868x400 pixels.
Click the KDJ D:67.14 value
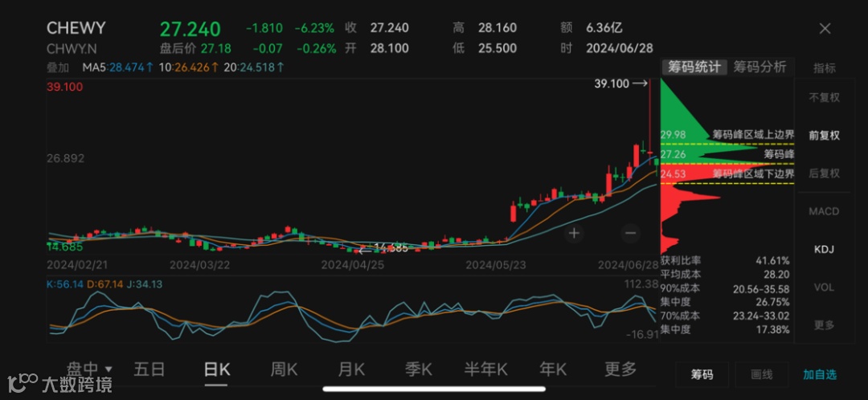(x=107, y=284)
